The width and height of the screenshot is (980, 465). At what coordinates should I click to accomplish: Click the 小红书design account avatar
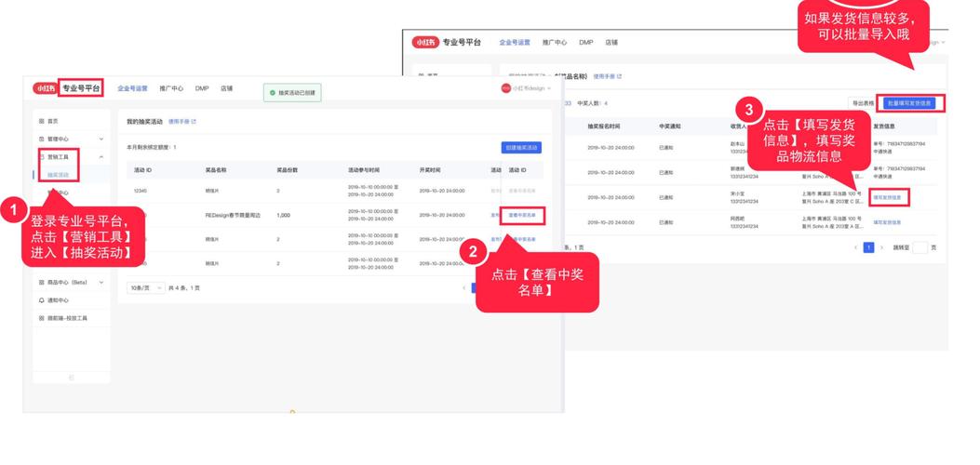click(x=506, y=88)
